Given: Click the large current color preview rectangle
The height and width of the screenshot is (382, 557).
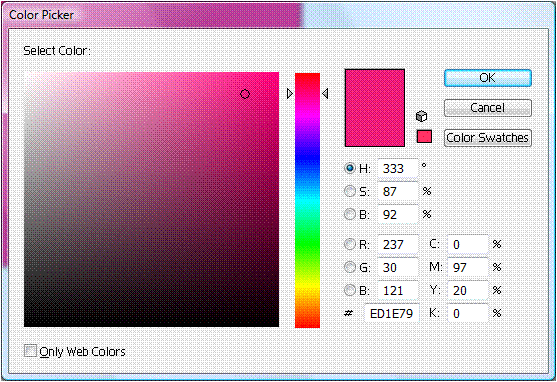Looking at the screenshot, I should [x=375, y=108].
